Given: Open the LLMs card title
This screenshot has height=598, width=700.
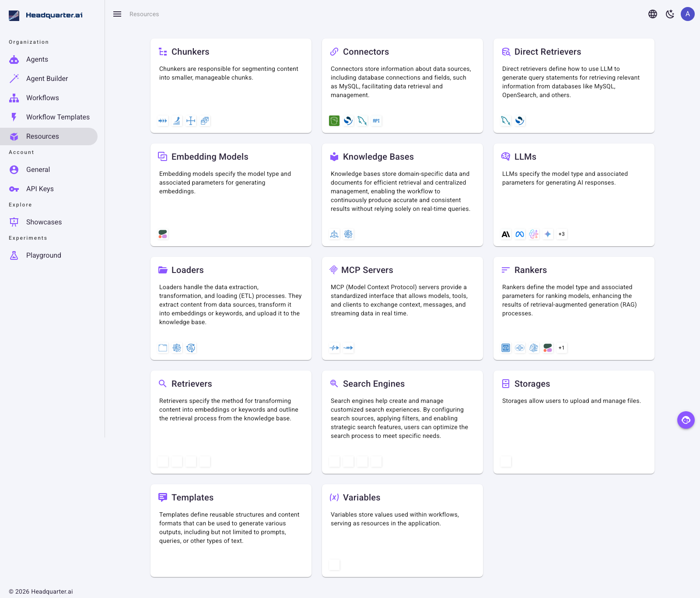Looking at the screenshot, I should coord(525,157).
